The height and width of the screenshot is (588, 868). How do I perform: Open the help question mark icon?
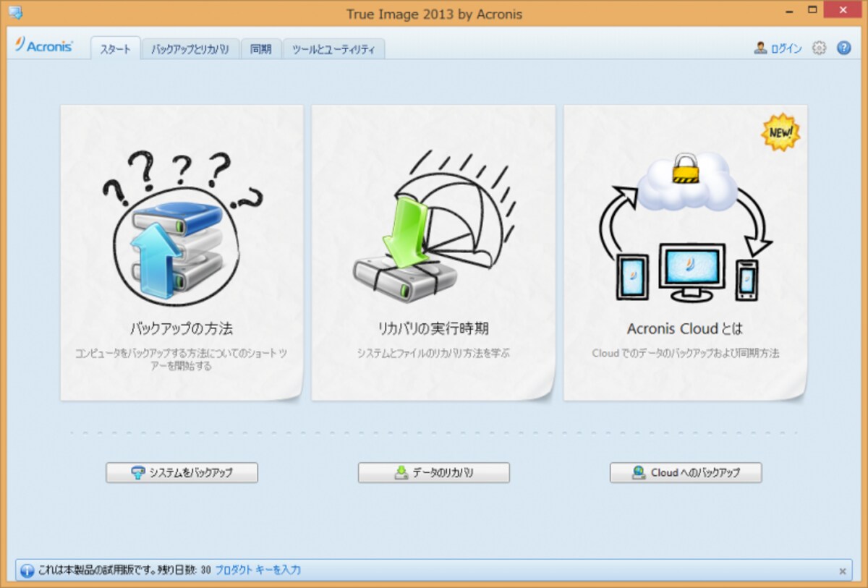click(843, 48)
